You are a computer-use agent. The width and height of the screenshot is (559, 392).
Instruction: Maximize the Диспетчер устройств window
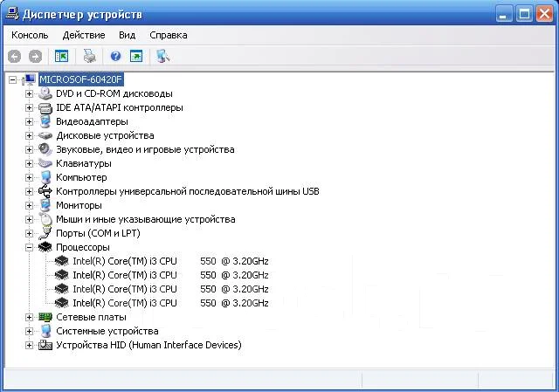pos(524,14)
